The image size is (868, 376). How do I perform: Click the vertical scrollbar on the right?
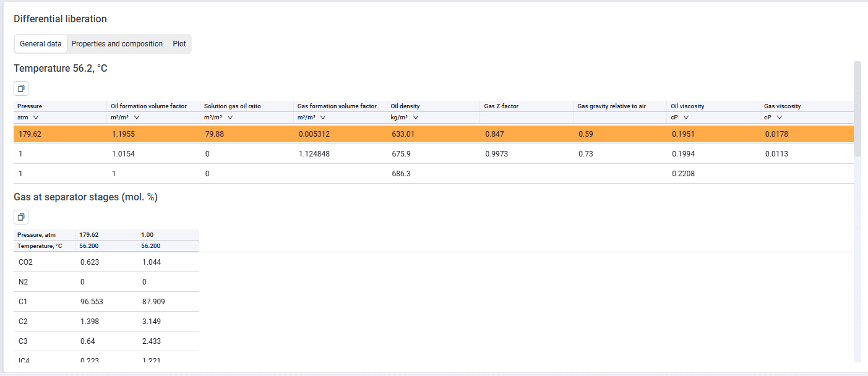tap(857, 108)
